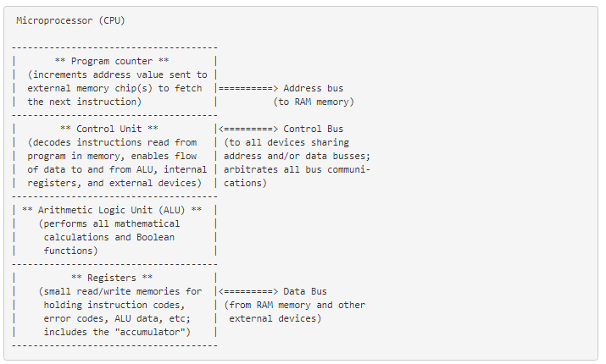This screenshot has width=606, height=364.
Task: Click the "(from RAM memory and other" line
Action: pos(294,305)
